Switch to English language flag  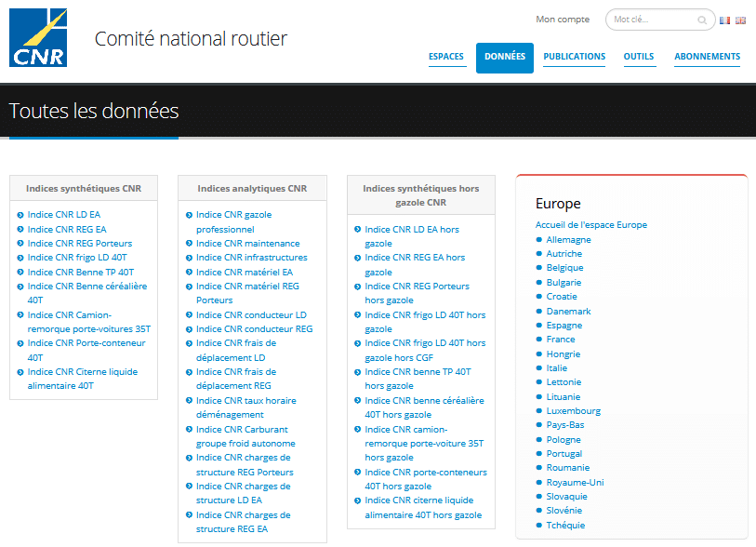(x=740, y=20)
